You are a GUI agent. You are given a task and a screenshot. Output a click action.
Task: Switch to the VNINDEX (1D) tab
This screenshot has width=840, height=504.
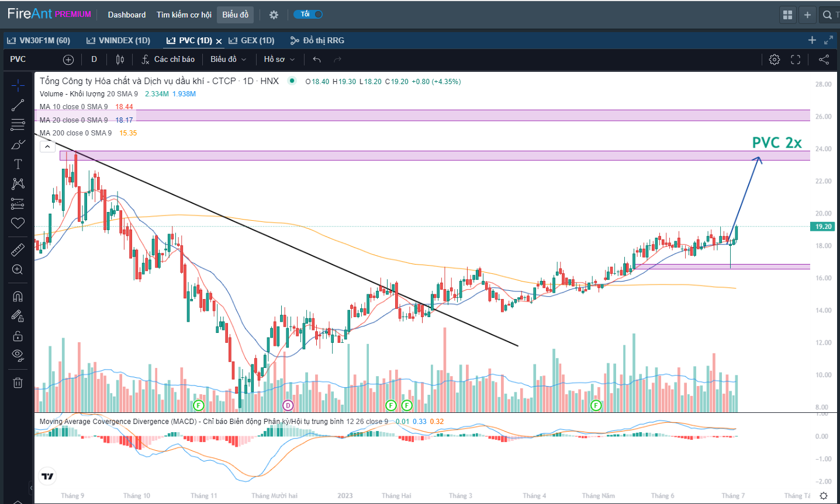(118, 40)
